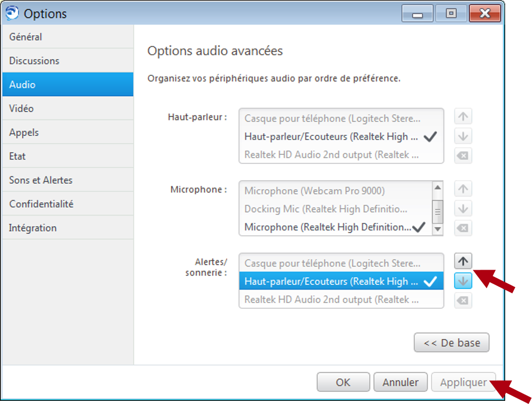This screenshot has width=532, height=404.
Task: Apply changes with the Appliquer button
Action: pos(464,382)
